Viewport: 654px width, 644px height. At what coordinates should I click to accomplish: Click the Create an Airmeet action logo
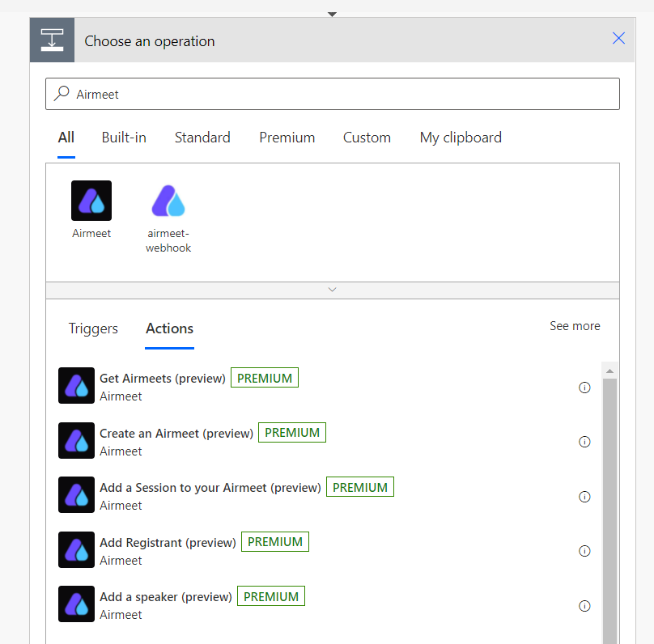coord(76,440)
